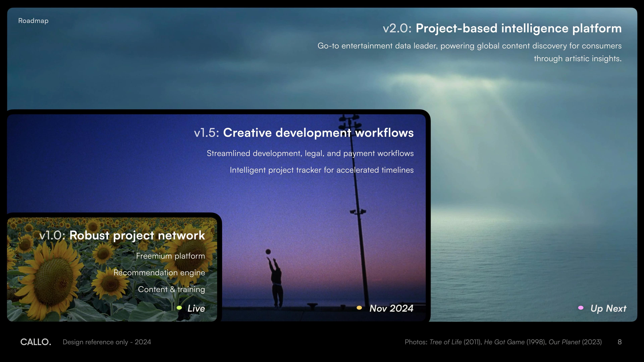Select the Freemium platform line
This screenshot has height=362, width=644.
click(x=170, y=256)
